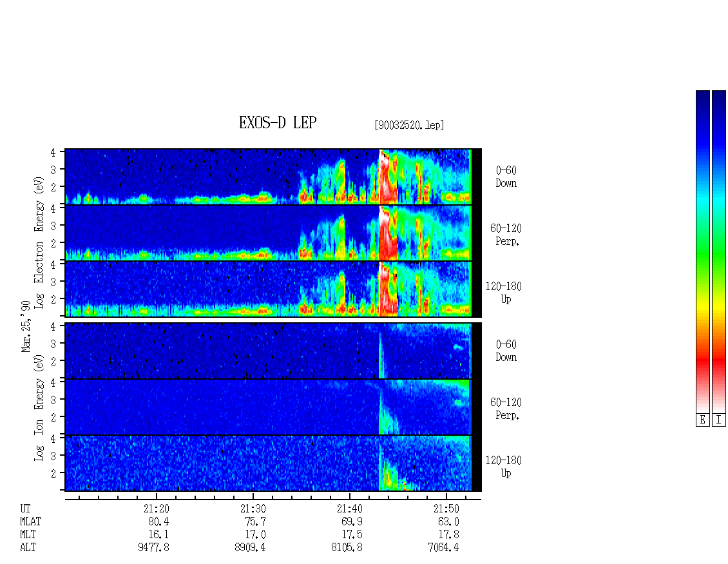Click the MLT value 17.5

(x=352, y=535)
